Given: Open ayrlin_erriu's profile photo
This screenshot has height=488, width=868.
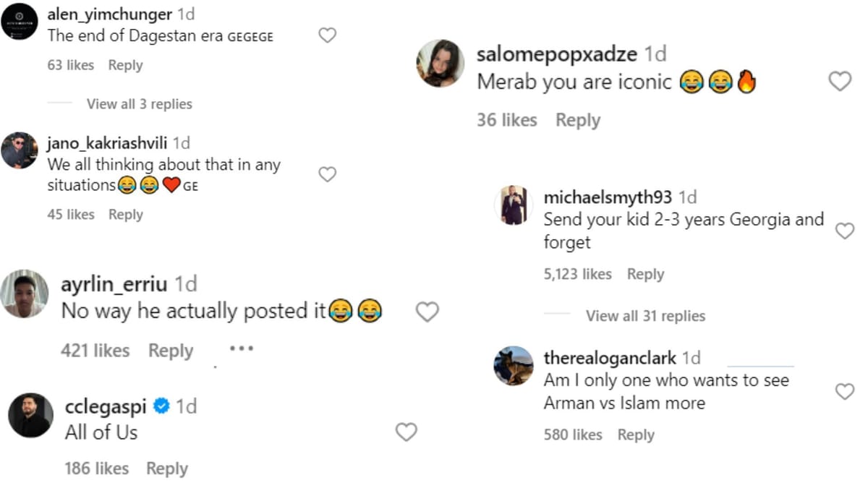Looking at the screenshot, I should (25, 294).
